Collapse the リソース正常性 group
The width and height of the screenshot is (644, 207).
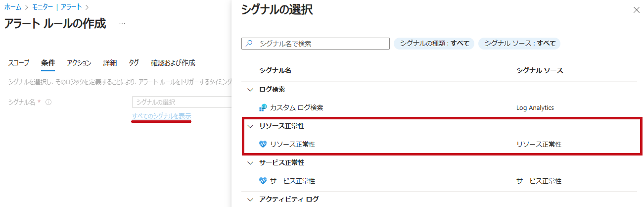coord(250,126)
